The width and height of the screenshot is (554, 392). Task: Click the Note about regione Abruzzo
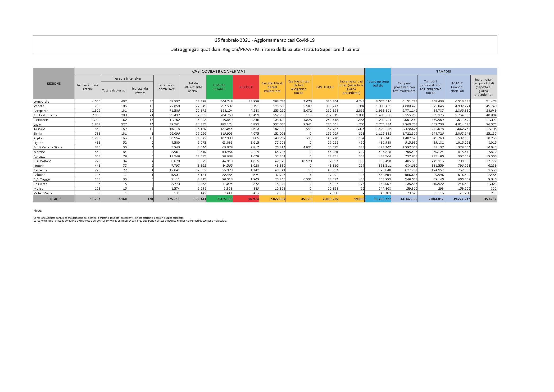109,218
